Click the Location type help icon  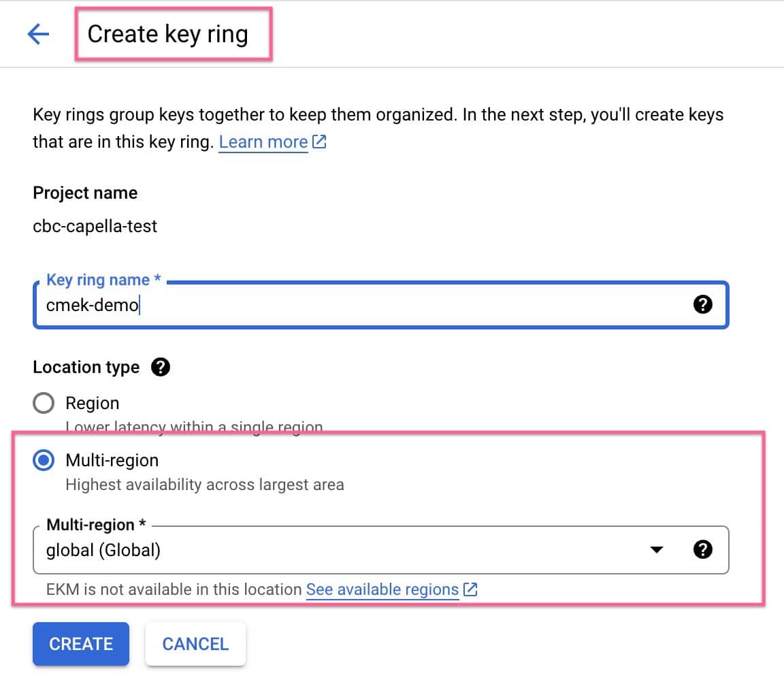pyautogui.click(x=161, y=367)
